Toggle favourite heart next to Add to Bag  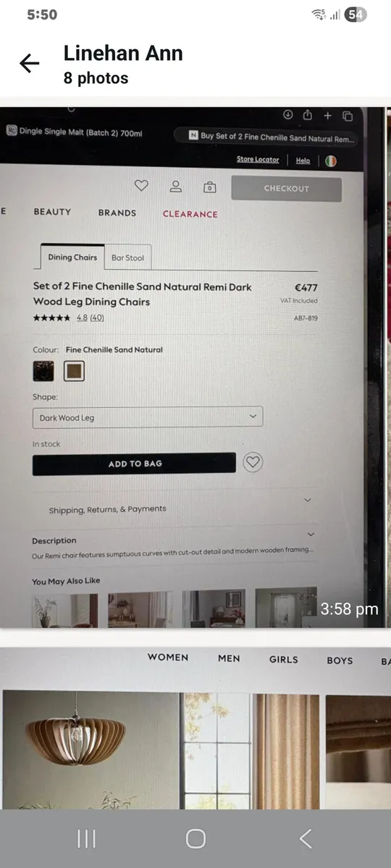(252, 462)
